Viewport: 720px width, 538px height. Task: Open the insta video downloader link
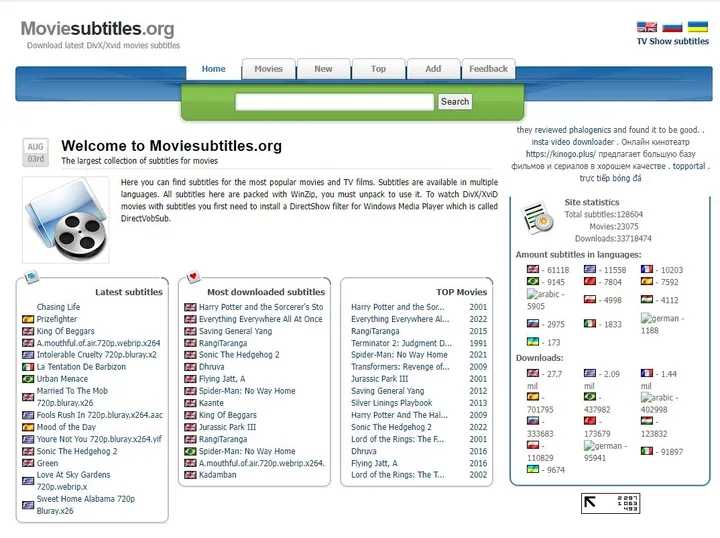click(x=573, y=142)
